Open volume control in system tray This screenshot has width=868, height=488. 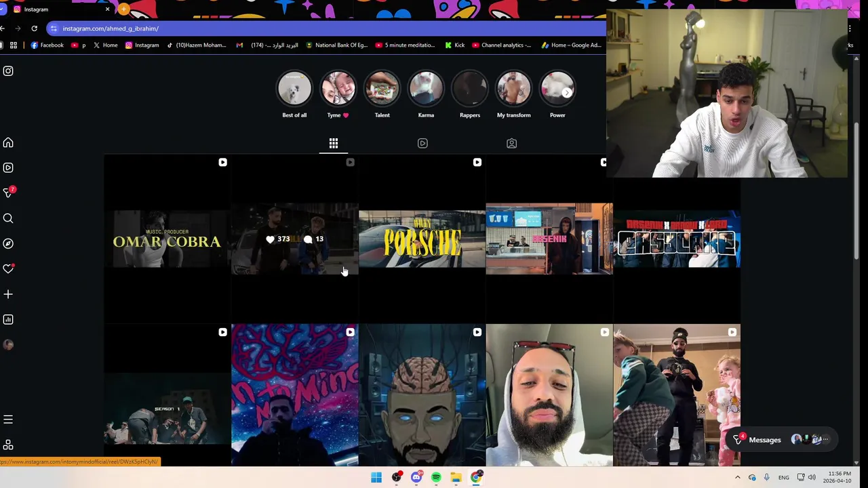point(812,477)
